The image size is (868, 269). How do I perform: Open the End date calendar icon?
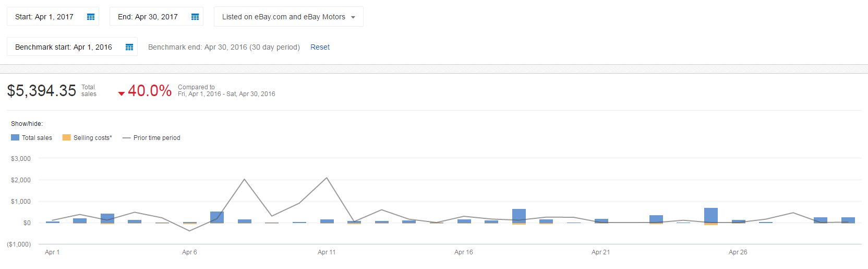pos(195,17)
